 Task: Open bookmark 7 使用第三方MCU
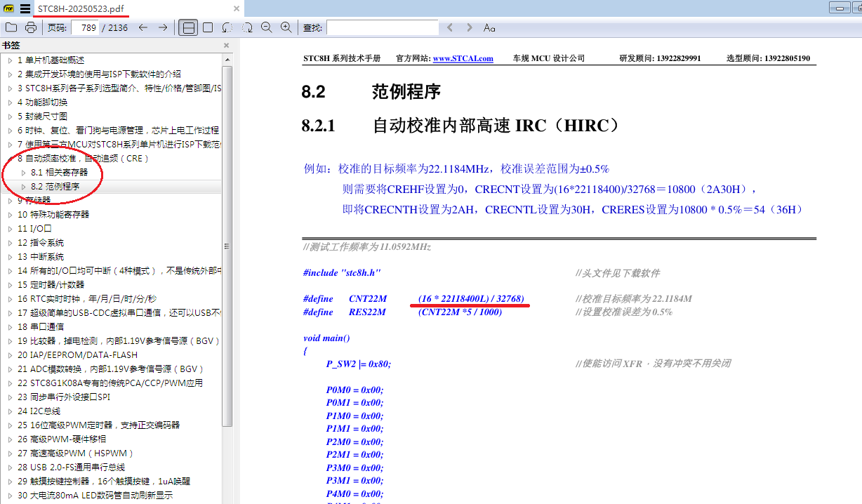pyautogui.click(x=119, y=144)
